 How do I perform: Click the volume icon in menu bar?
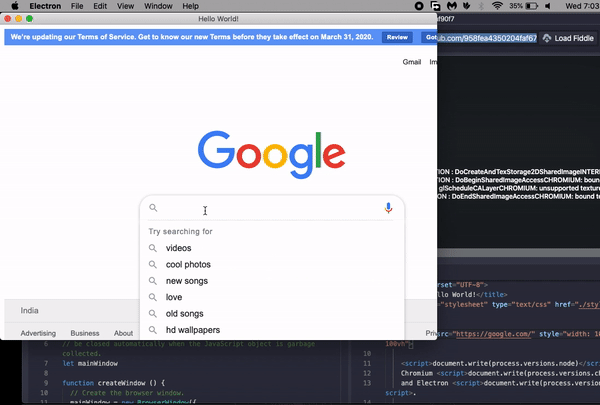point(548,6)
